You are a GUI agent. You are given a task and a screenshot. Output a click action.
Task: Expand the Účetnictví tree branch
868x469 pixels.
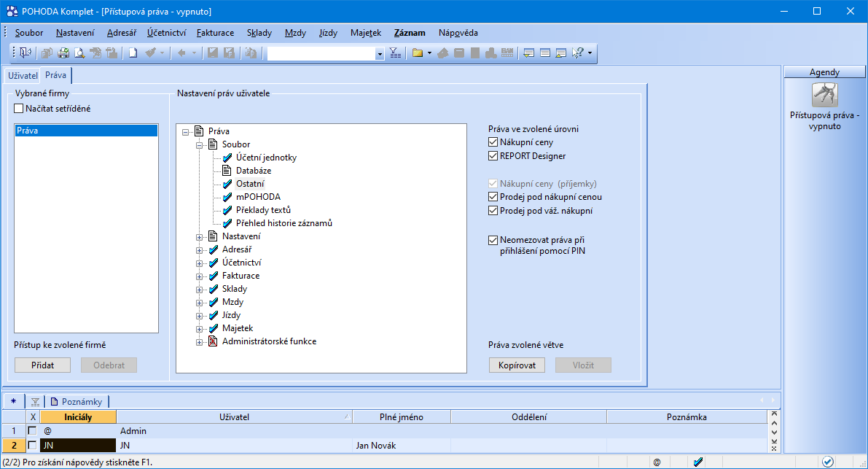(199, 263)
